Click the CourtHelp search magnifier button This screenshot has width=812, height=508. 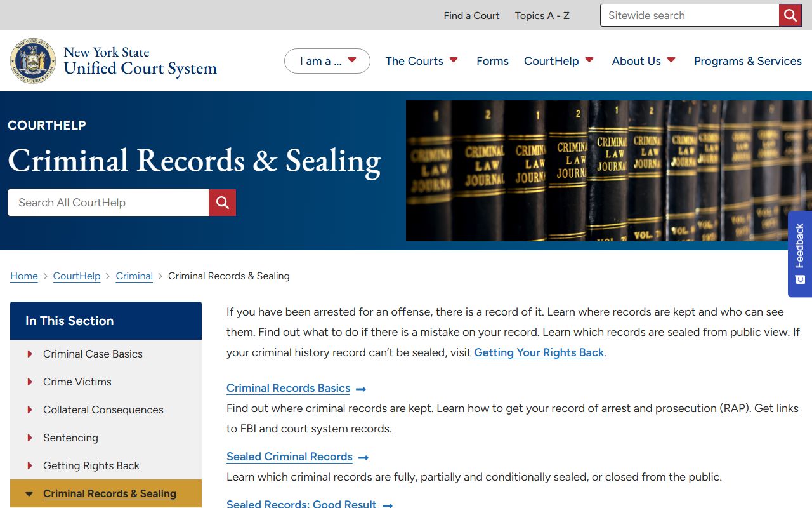pyautogui.click(x=222, y=203)
